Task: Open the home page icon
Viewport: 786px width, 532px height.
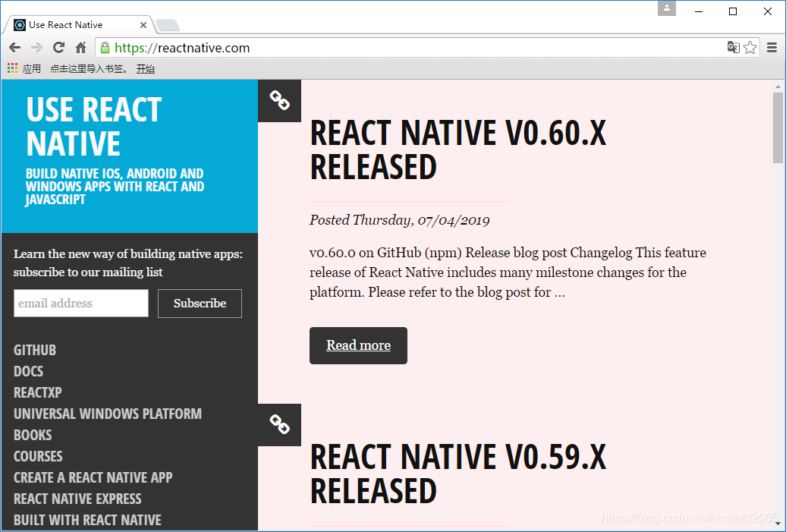Action: coord(80,48)
